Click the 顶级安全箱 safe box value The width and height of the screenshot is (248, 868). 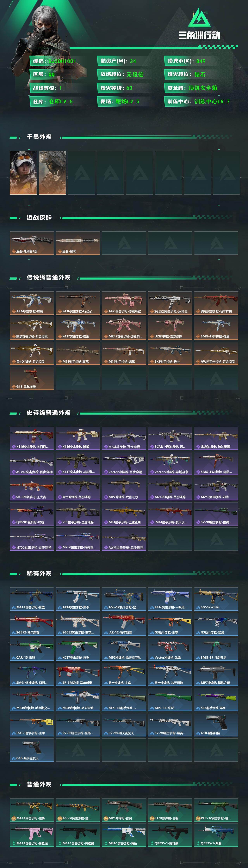(203, 88)
